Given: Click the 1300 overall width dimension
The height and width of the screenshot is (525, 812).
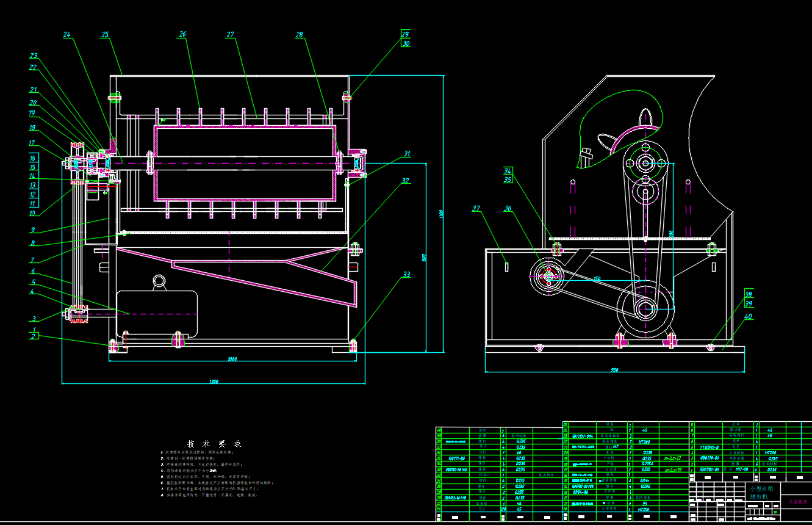Looking at the screenshot, I should (214, 382).
